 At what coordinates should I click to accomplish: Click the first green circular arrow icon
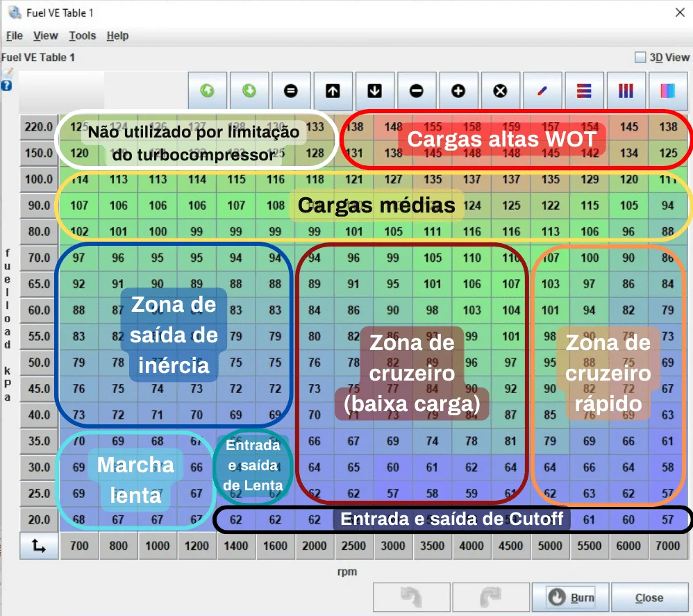(207, 91)
